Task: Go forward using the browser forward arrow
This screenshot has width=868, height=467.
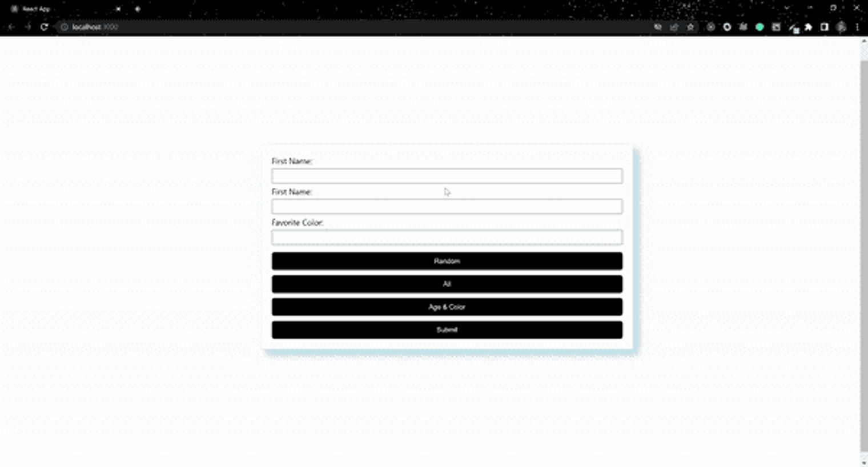Action: (x=27, y=27)
